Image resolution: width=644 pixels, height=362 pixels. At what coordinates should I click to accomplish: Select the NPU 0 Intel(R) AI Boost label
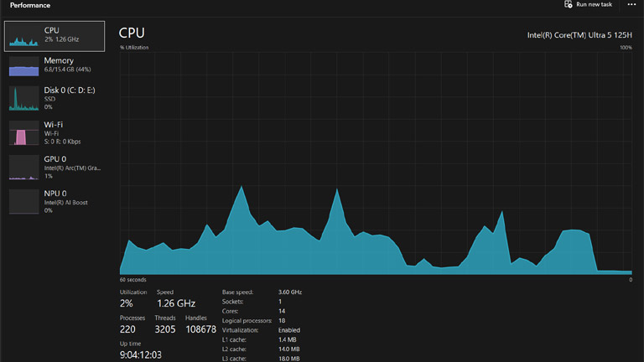click(x=65, y=202)
